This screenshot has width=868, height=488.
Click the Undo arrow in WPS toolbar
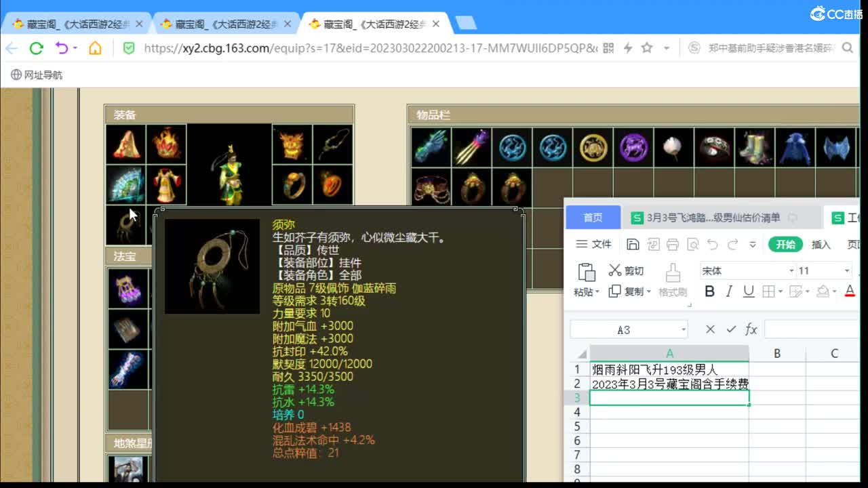(712, 244)
